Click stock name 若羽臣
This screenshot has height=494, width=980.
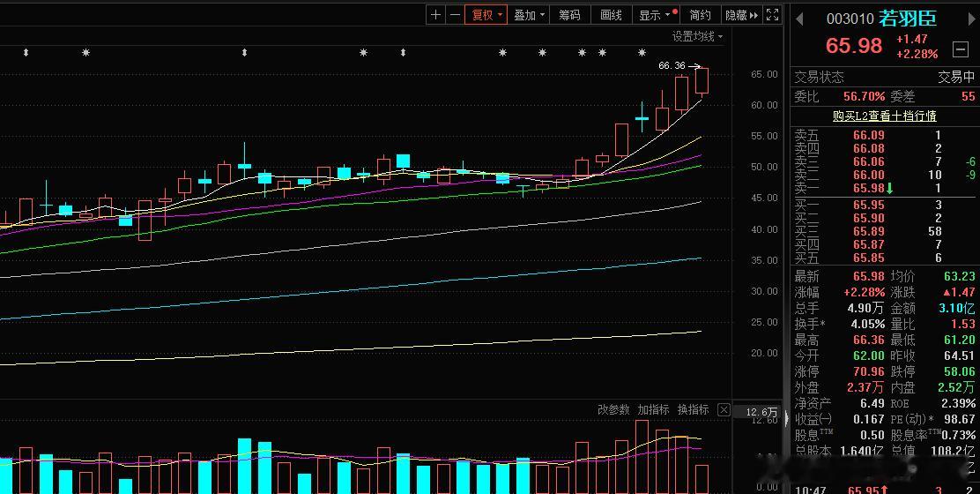click(x=908, y=19)
